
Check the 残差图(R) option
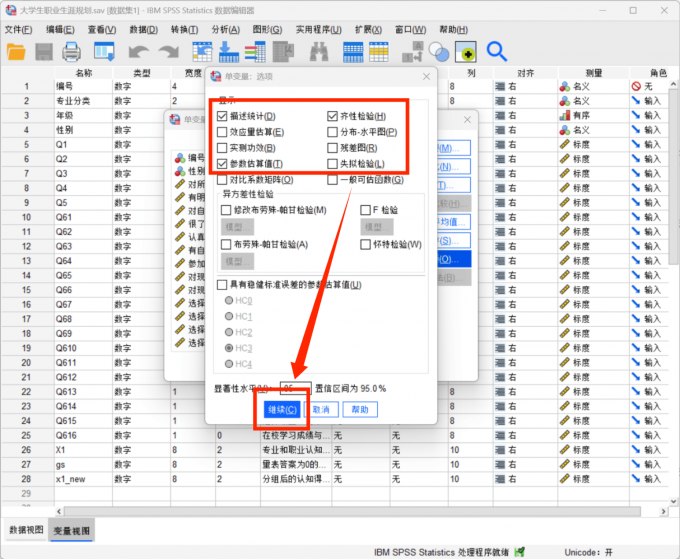point(333,148)
